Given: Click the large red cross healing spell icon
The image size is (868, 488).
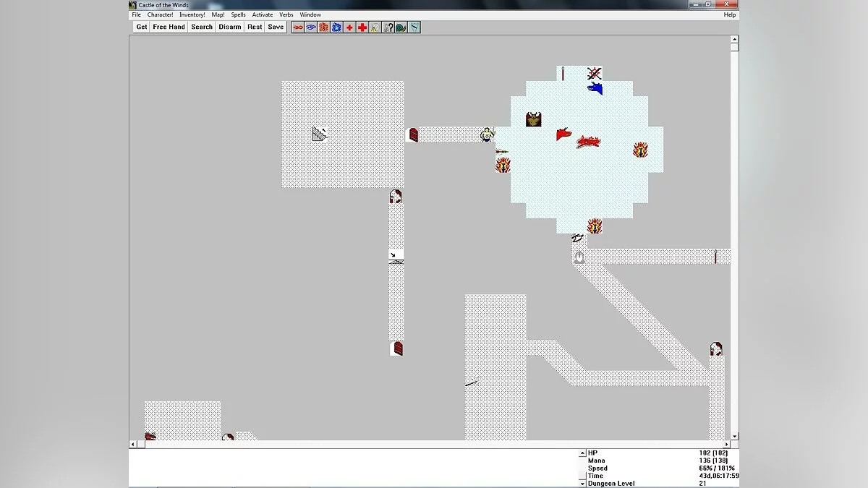Looking at the screenshot, I should coord(362,27).
